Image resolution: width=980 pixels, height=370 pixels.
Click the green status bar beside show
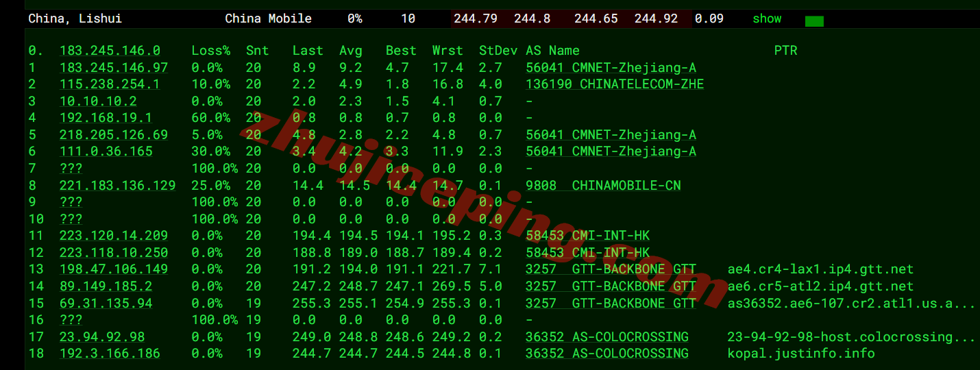814,21
